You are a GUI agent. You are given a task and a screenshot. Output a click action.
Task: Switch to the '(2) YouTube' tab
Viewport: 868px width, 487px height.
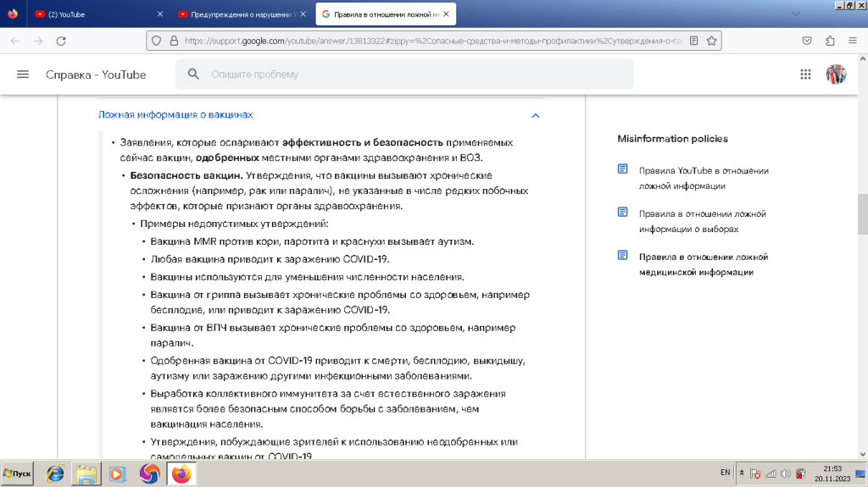tap(93, 14)
